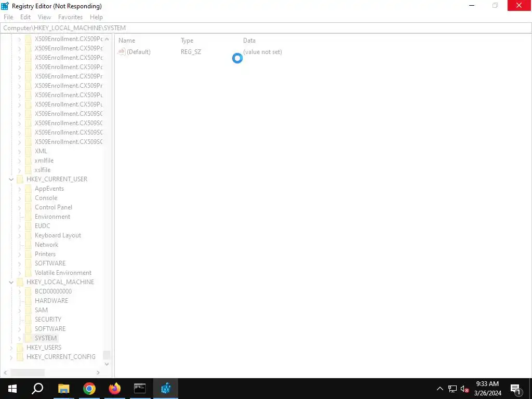Click the tree pane scroll-up arrow
This screenshot has height=399, width=532.
pyautogui.click(x=107, y=39)
